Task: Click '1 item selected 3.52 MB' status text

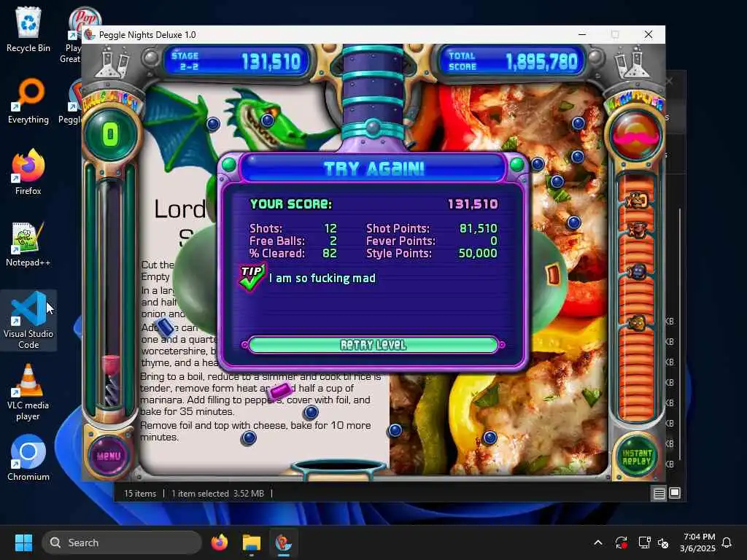Action: [217, 494]
